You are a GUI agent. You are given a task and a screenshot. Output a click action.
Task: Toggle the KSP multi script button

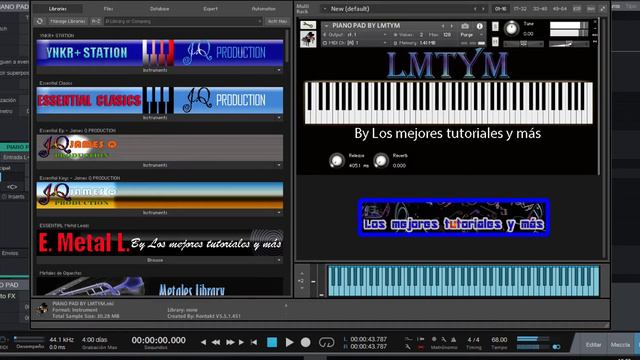pos(577,9)
